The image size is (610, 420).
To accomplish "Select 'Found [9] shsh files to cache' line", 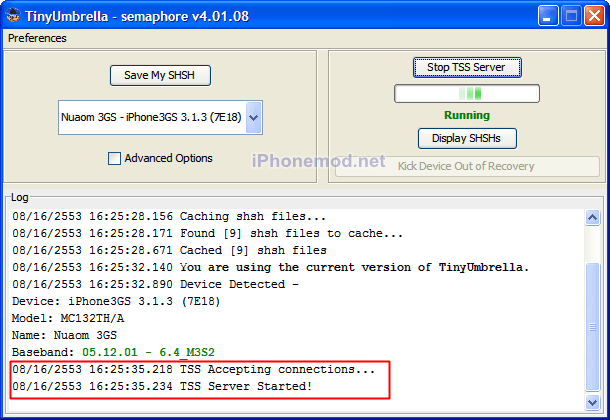I will tap(207, 233).
